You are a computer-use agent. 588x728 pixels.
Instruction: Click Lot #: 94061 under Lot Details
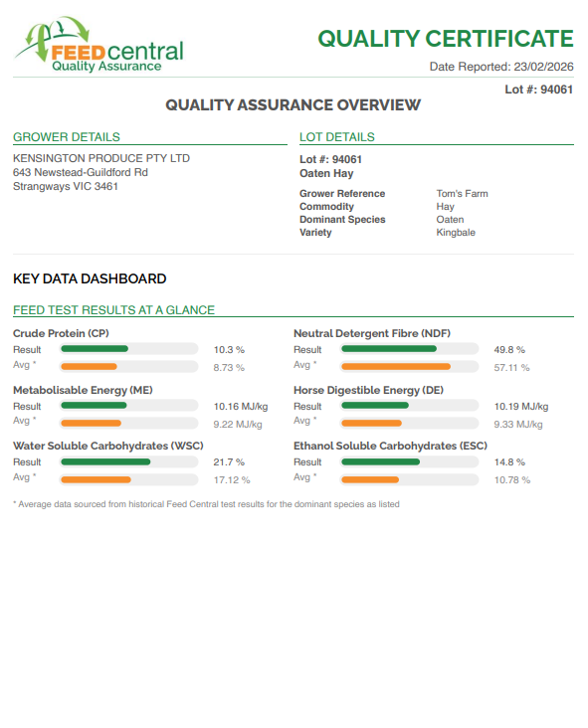(330, 159)
